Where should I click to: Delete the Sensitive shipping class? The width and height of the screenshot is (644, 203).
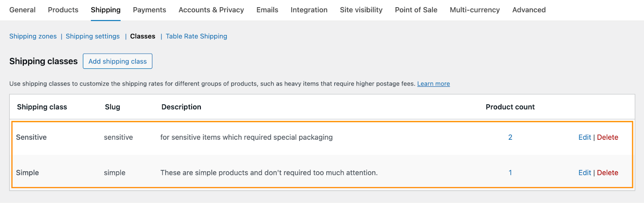coord(607,137)
